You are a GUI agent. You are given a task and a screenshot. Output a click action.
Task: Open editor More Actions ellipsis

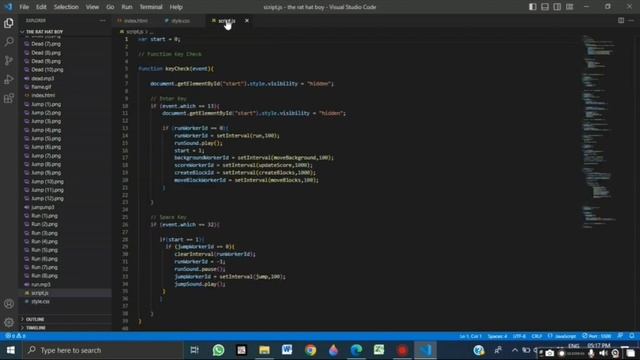pyautogui.click(x=631, y=20)
